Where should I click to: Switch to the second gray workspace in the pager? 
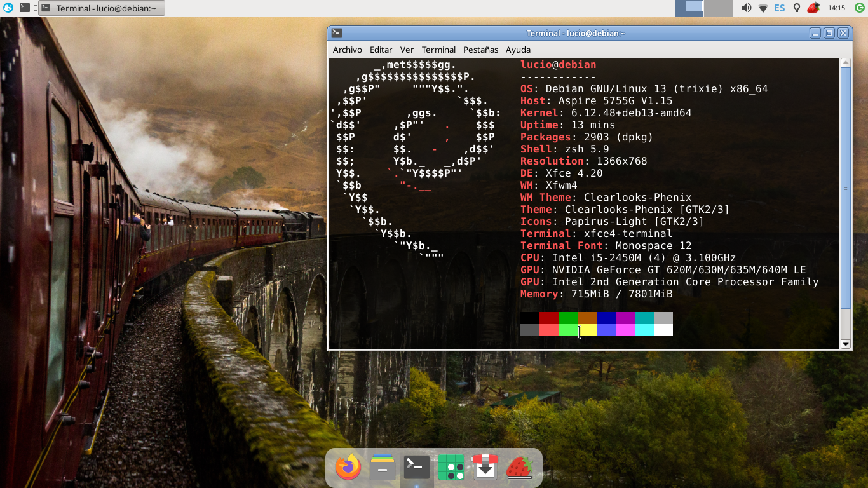[719, 8]
